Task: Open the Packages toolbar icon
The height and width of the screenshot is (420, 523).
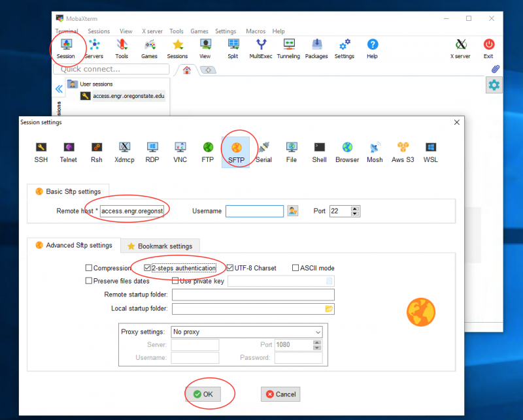Action: tap(316, 48)
